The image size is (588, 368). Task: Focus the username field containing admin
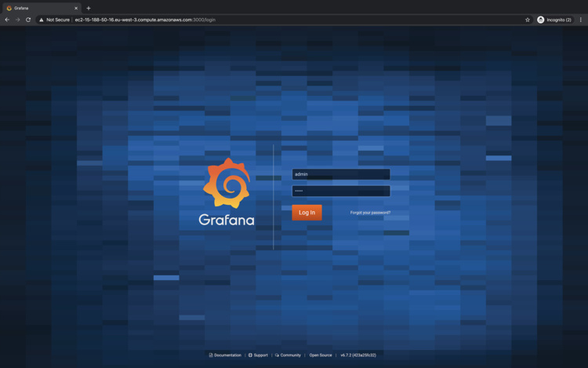click(340, 174)
